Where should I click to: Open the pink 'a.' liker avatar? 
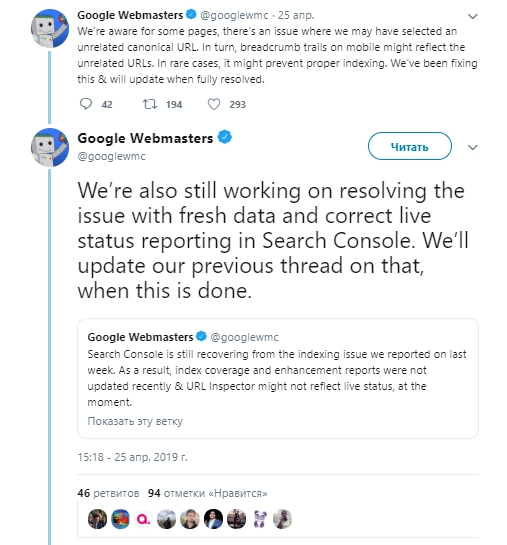point(144,519)
